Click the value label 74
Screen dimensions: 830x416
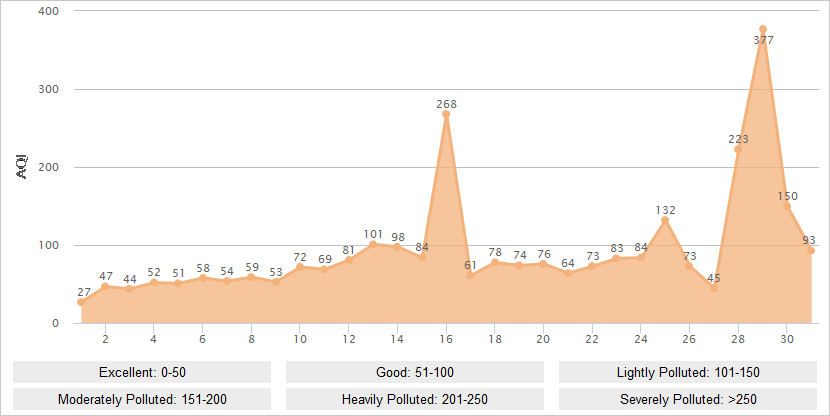(520, 255)
